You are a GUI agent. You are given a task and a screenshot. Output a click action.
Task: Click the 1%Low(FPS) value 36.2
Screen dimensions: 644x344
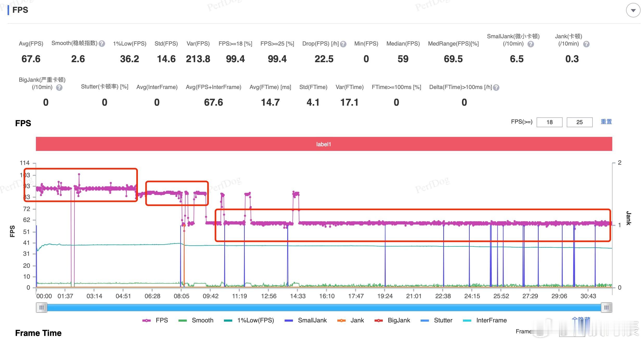pos(130,59)
